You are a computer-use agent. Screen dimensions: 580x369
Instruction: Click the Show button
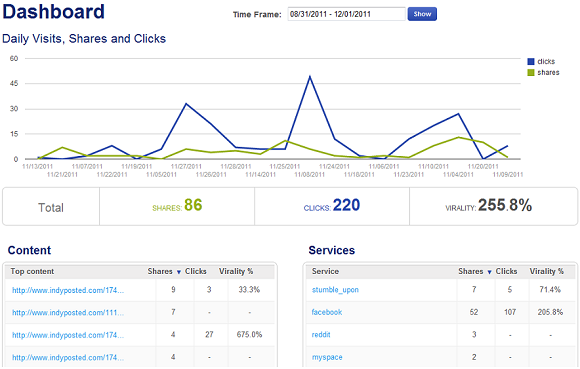422,14
